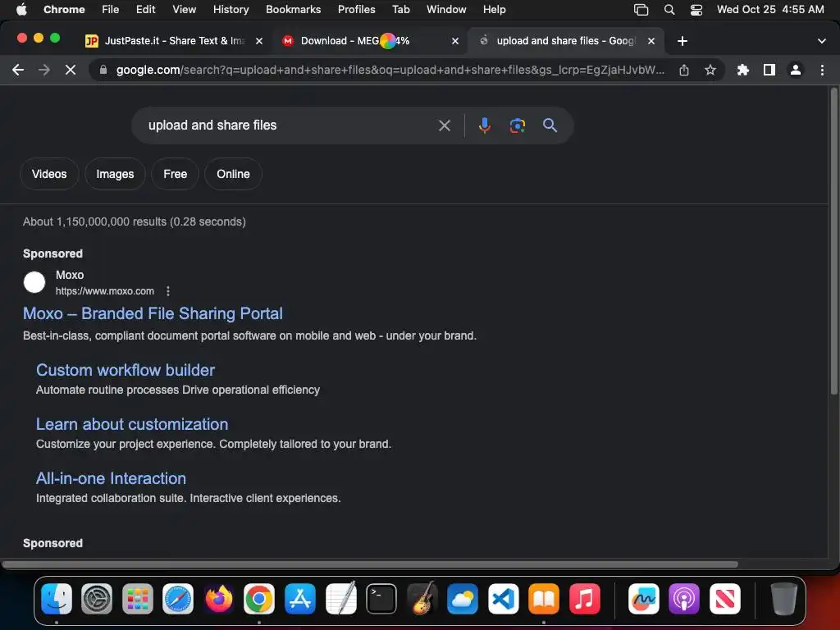This screenshot has width=840, height=630.
Task: Open the Extensions puzzle icon
Action: (743, 70)
